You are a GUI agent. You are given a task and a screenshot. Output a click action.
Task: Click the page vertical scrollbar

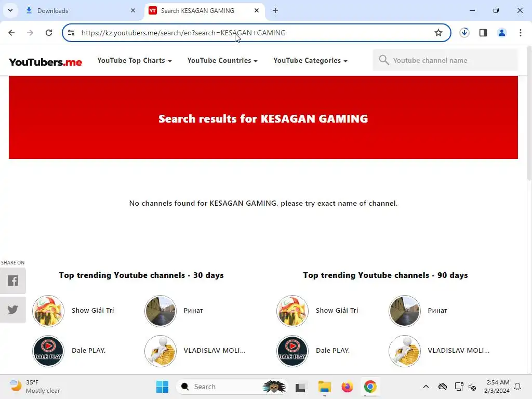point(529,114)
